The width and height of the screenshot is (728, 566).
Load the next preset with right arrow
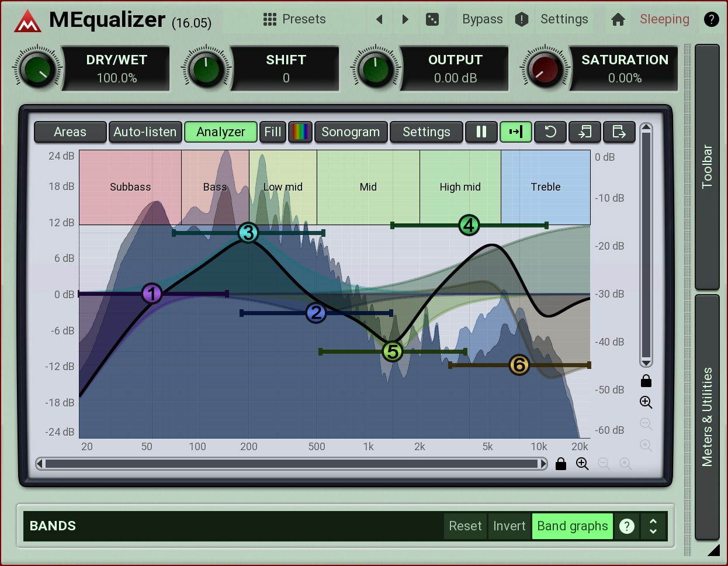(x=405, y=19)
